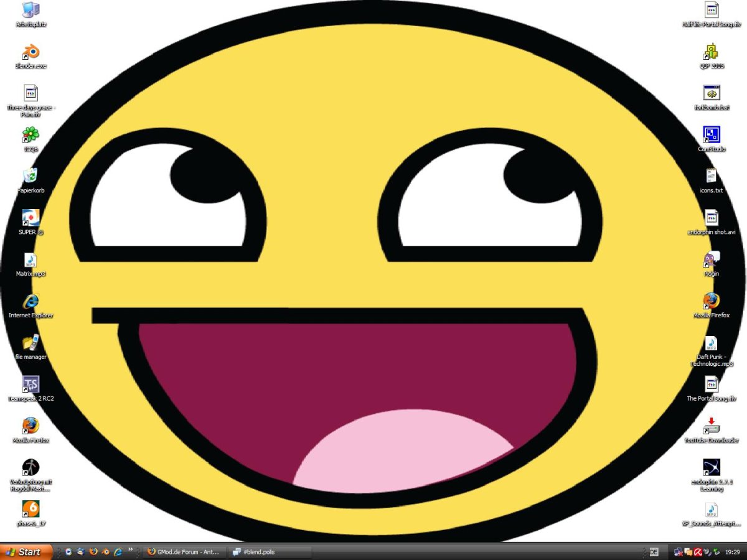Click the taskbar clock showing 19:29

point(733,552)
